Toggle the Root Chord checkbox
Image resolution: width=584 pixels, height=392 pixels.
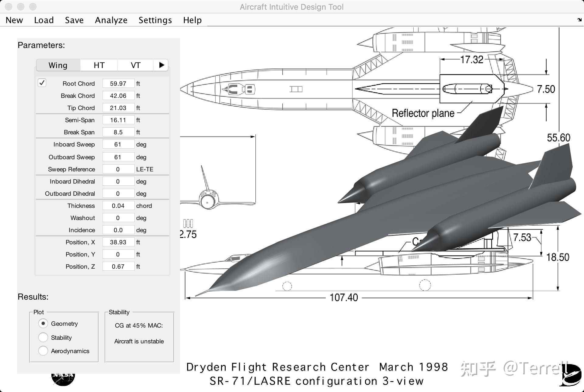[x=42, y=83]
